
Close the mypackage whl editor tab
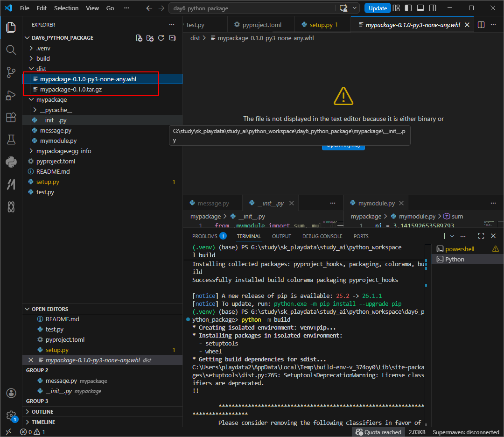(467, 25)
